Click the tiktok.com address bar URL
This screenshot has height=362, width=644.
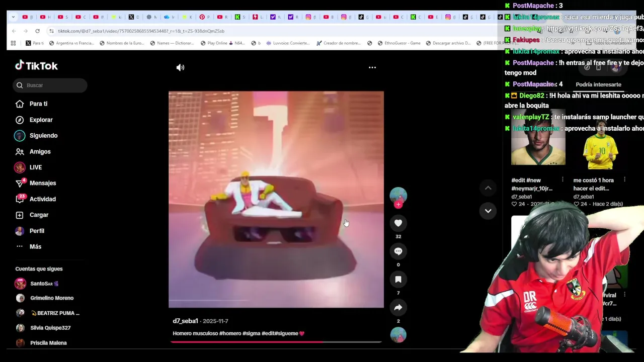(x=141, y=31)
